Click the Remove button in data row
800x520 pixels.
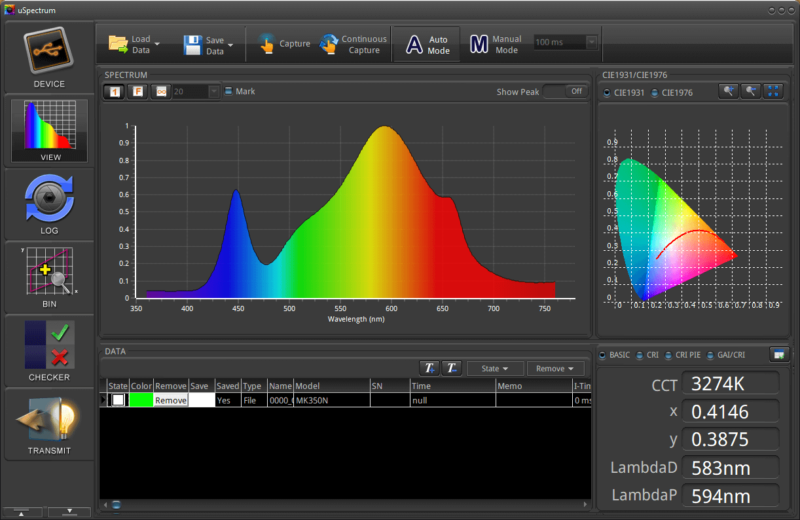coord(170,400)
